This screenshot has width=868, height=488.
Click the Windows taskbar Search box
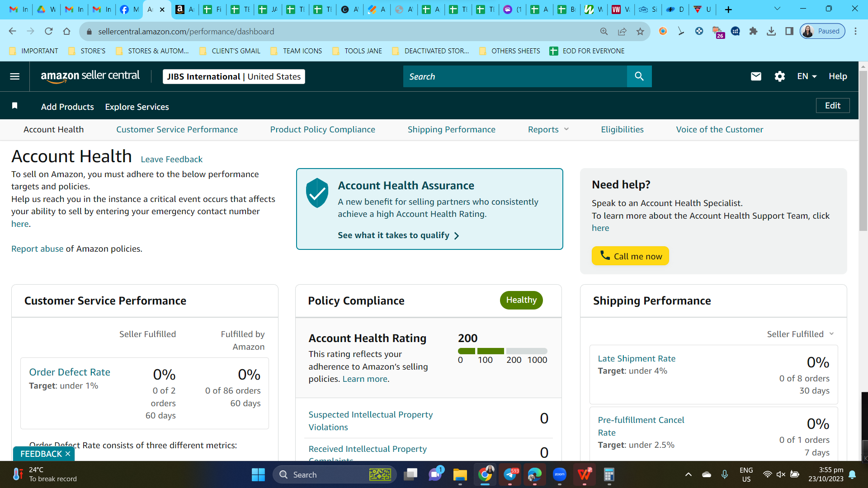point(335,474)
